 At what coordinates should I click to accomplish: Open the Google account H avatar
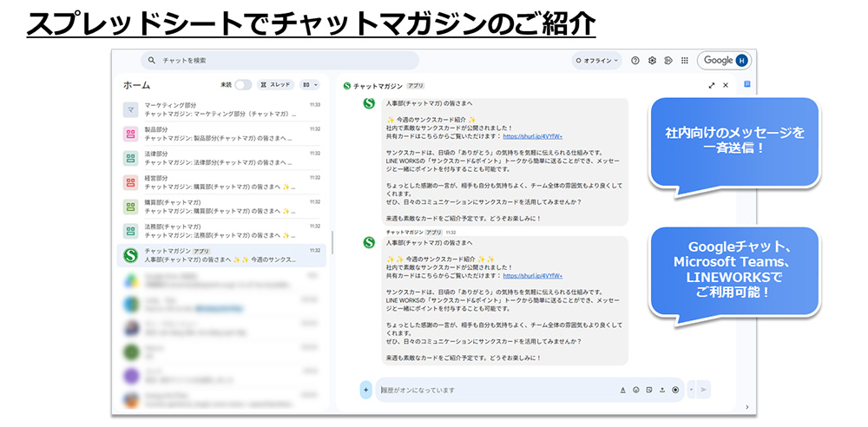pos(741,61)
